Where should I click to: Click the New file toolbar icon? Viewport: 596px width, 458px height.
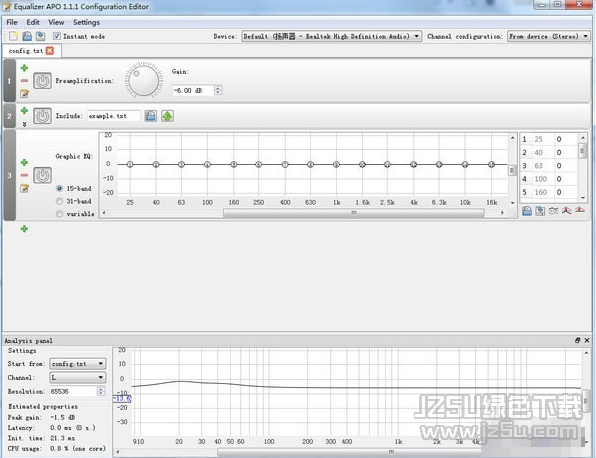[x=13, y=36]
